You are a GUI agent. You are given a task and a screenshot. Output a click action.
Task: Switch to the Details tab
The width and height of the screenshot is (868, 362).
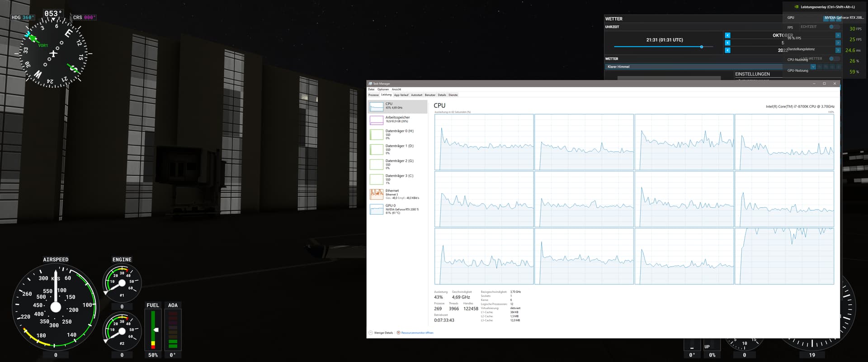(x=442, y=95)
